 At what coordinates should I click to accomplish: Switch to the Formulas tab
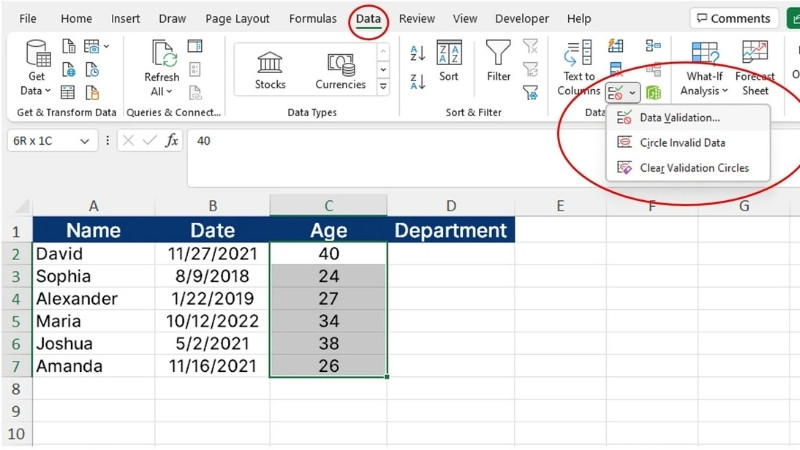point(312,19)
